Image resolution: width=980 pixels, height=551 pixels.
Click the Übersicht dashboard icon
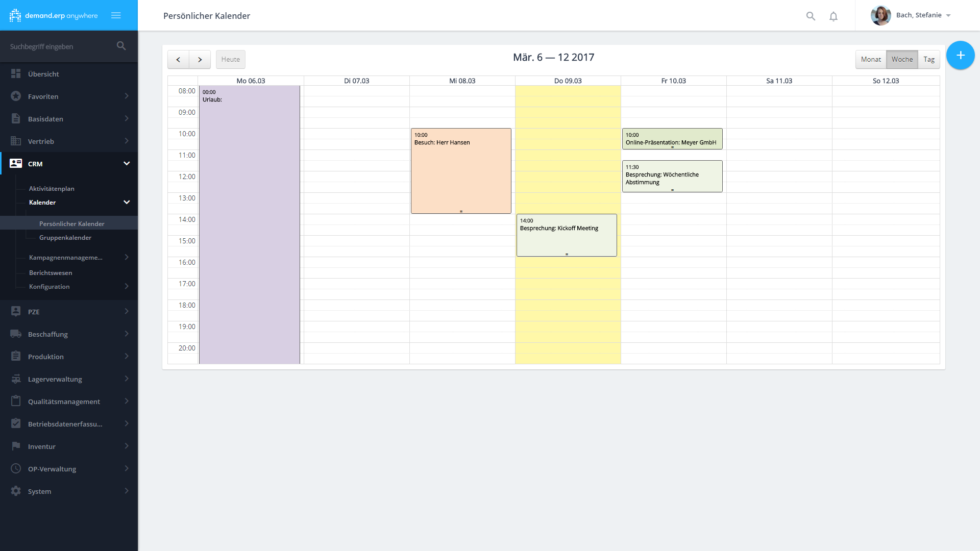16,74
